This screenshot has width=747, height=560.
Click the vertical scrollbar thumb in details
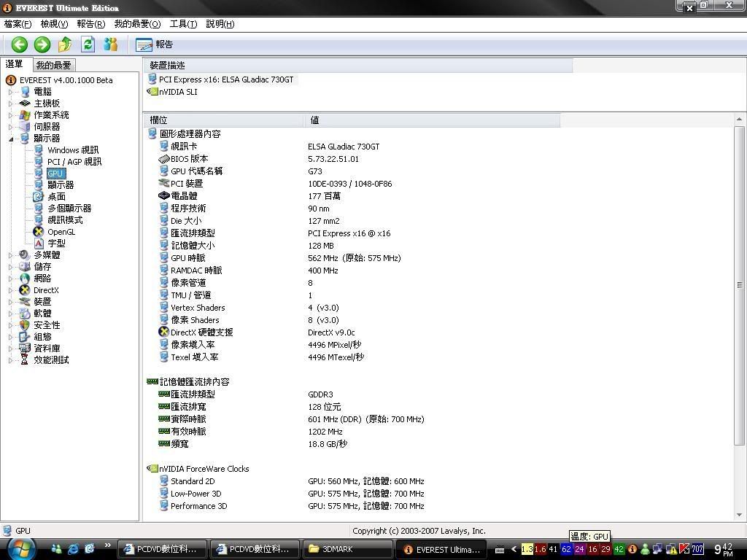coord(739,286)
